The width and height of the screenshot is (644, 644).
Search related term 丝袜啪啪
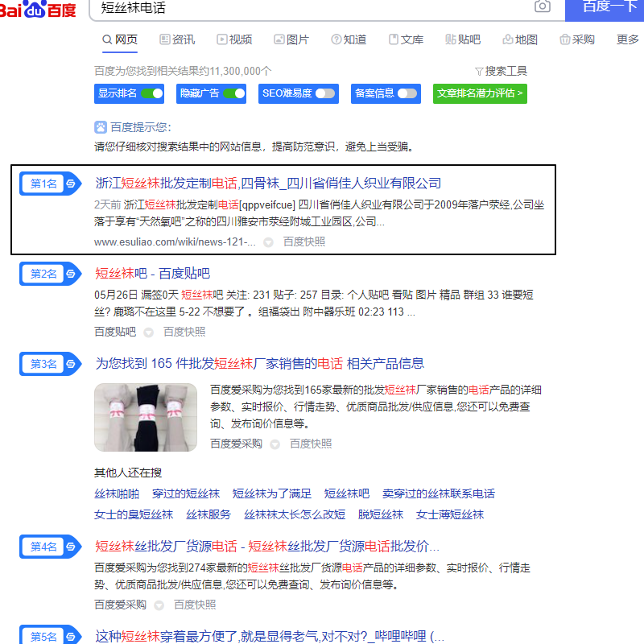tap(117, 493)
